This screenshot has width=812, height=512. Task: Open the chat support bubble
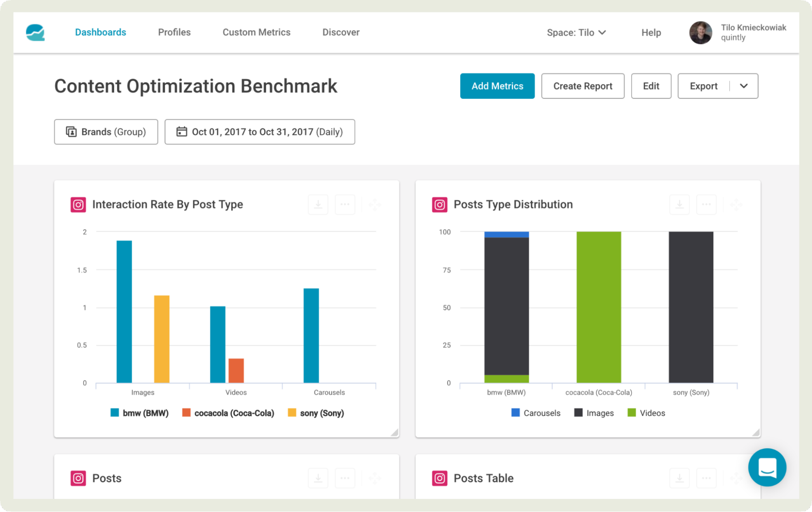coord(767,467)
